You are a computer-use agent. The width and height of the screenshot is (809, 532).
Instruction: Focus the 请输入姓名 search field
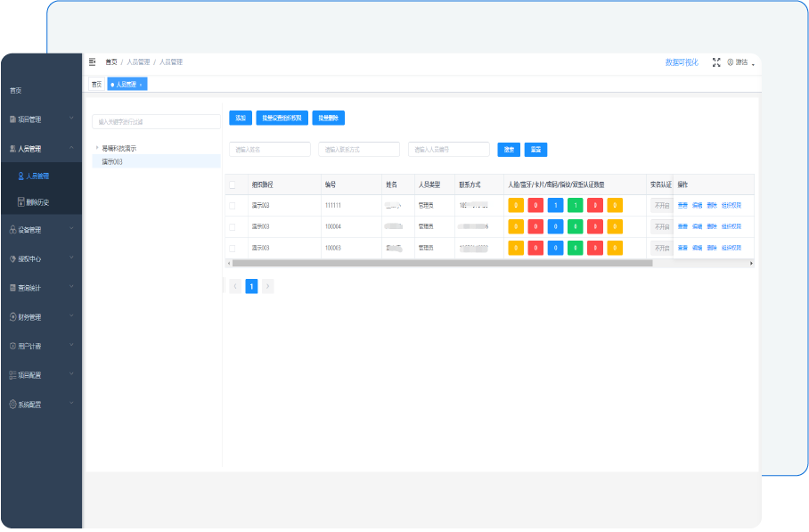pos(270,150)
